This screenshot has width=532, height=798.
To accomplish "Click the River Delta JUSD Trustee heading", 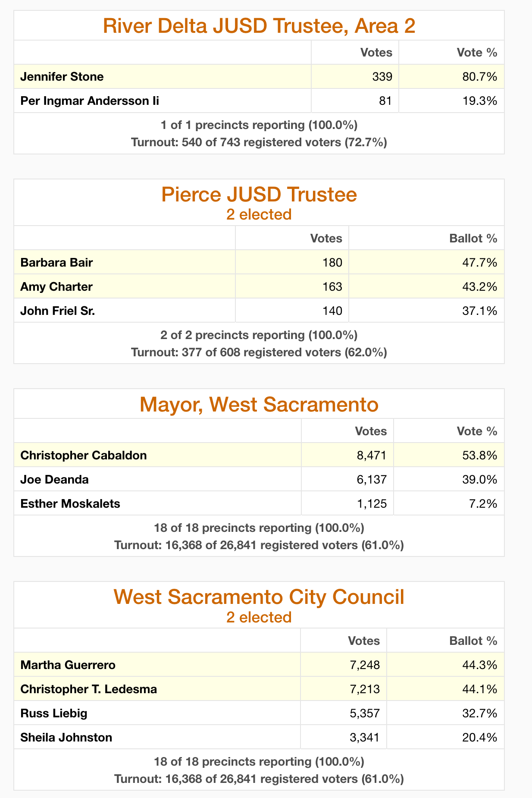I will pyautogui.click(x=259, y=26).
